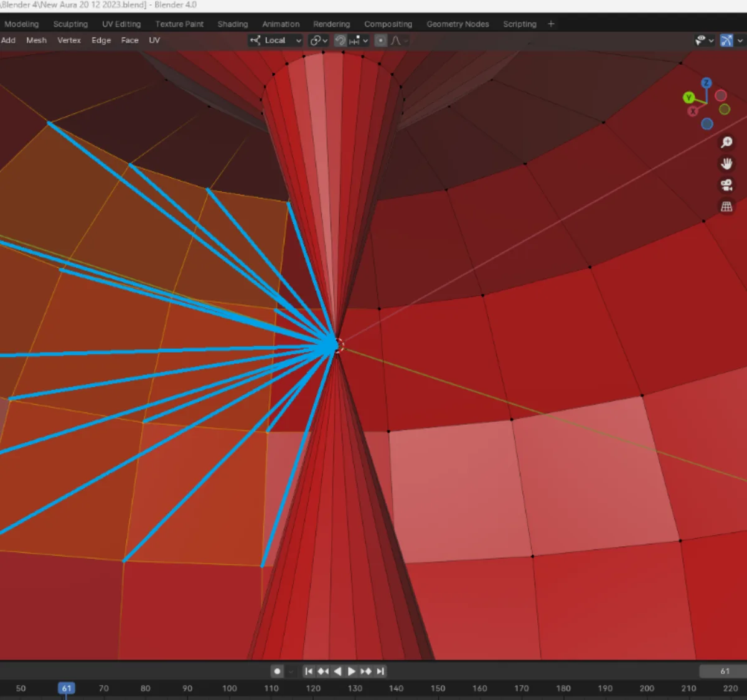Open the transform pivot point dropdown
This screenshot has height=700, width=747.
pyautogui.click(x=319, y=40)
